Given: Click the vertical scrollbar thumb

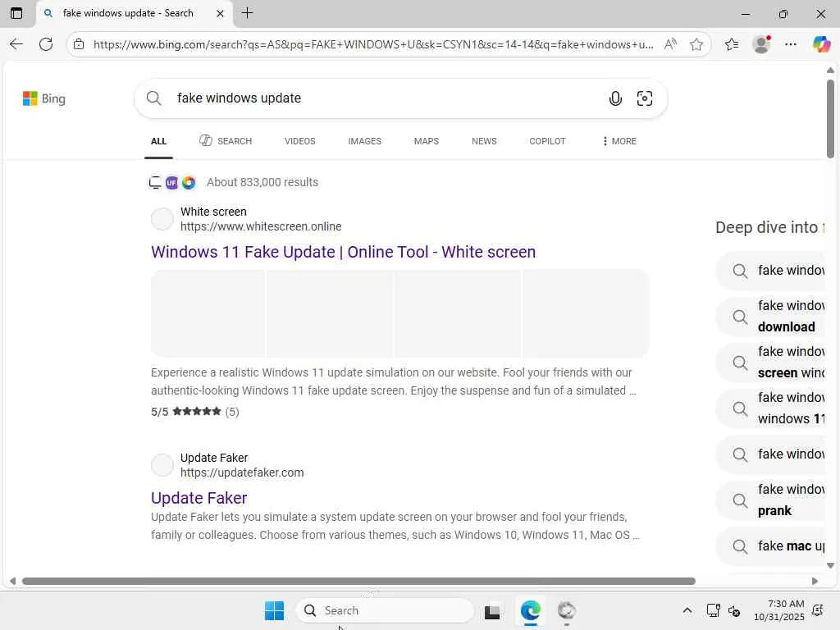Looking at the screenshot, I should (830, 118).
